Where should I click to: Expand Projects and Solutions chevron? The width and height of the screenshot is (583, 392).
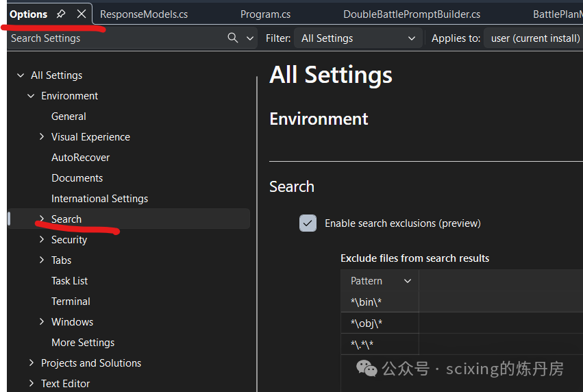pyautogui.click(x=32, y=363)
